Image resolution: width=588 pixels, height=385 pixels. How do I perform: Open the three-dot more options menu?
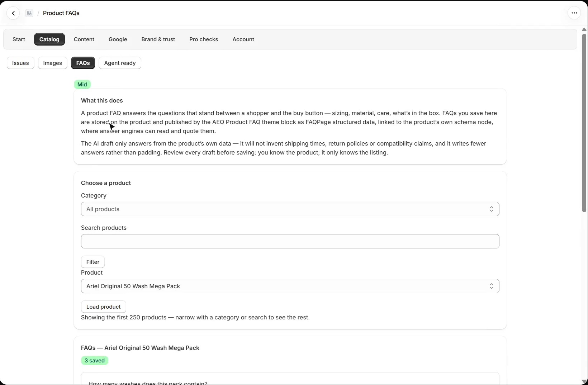click(x=574, y=13)
